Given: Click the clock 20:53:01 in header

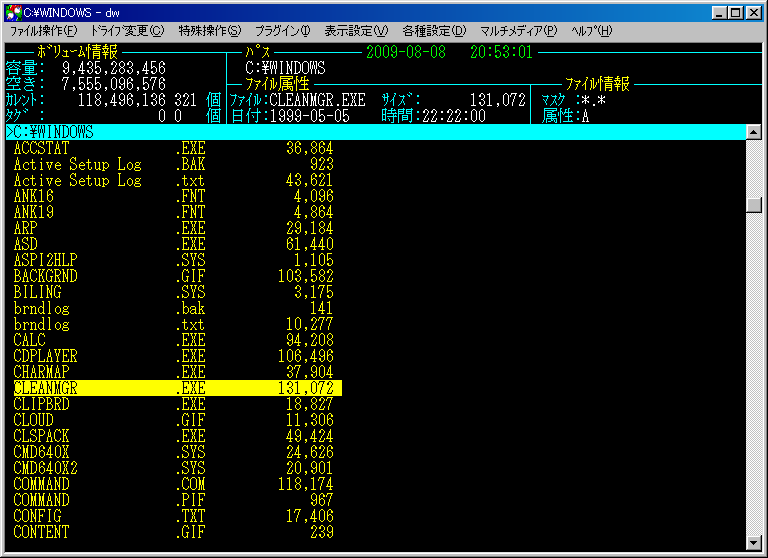Looking at the screenshot, I should click(501, 52).
